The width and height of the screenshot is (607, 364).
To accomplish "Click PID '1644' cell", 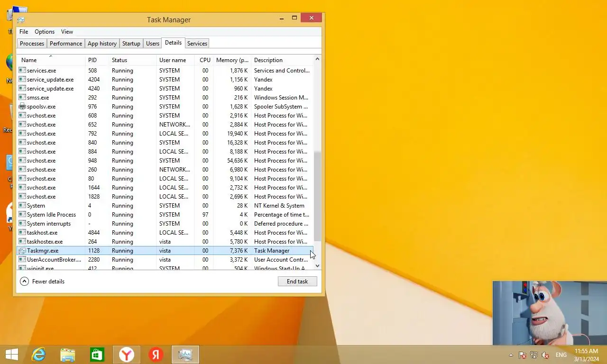I will 94,188.
